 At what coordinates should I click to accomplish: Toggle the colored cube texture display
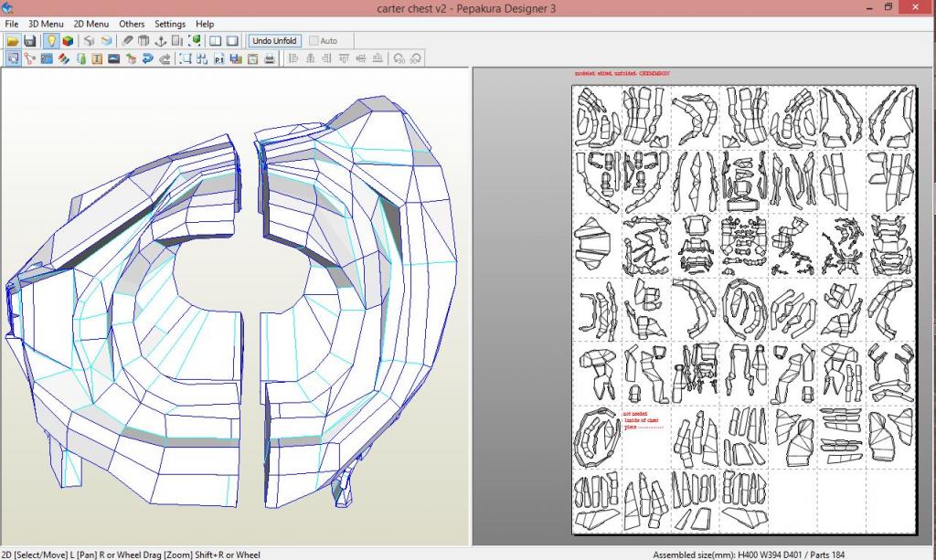click(x=68, y=40)
